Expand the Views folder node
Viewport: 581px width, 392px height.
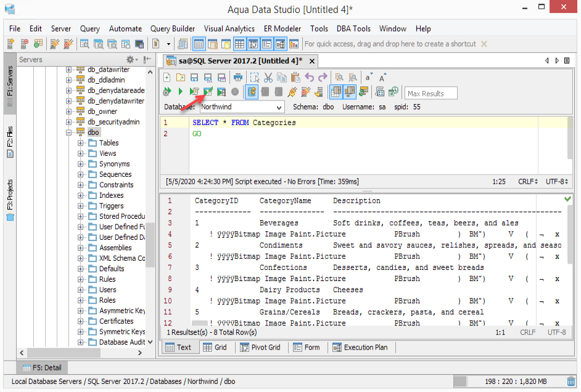click(81, 153)
